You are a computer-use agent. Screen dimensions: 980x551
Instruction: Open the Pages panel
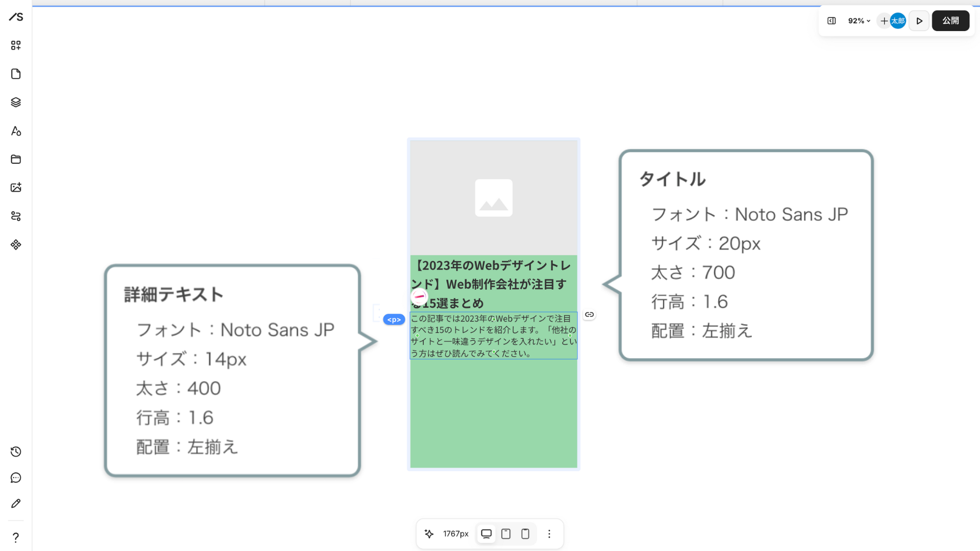(x=15, y=74)
